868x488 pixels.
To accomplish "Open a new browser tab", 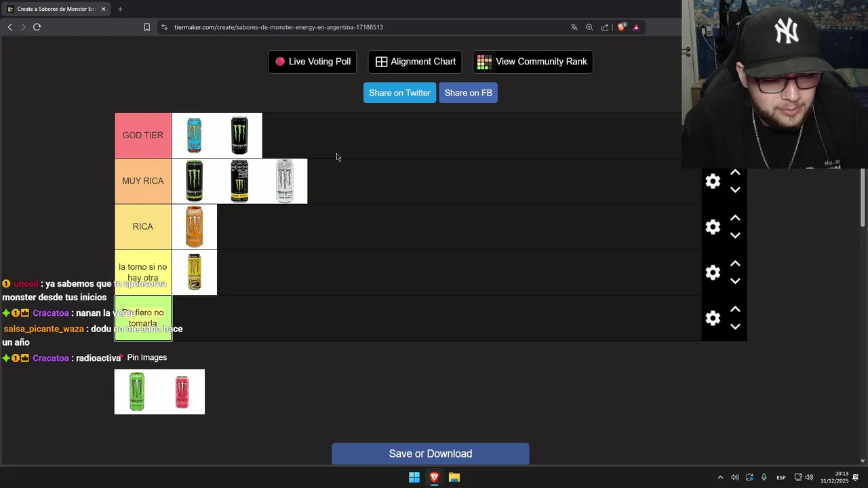I will click(x=120, y=9).
